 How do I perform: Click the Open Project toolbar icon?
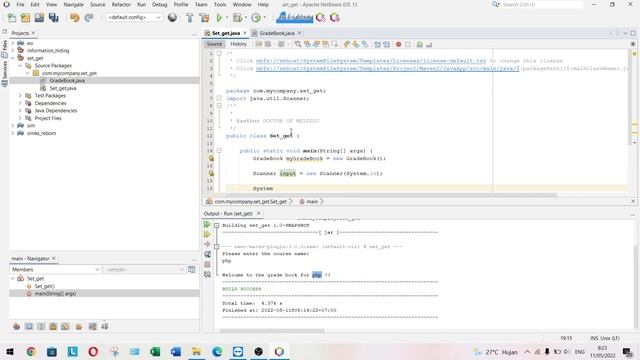point(39,18)
